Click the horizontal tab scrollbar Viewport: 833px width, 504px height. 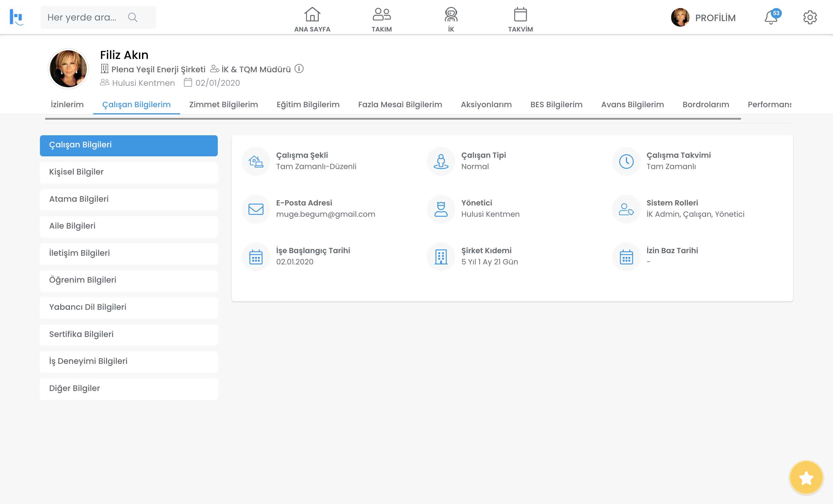click(x=393, y=119)
